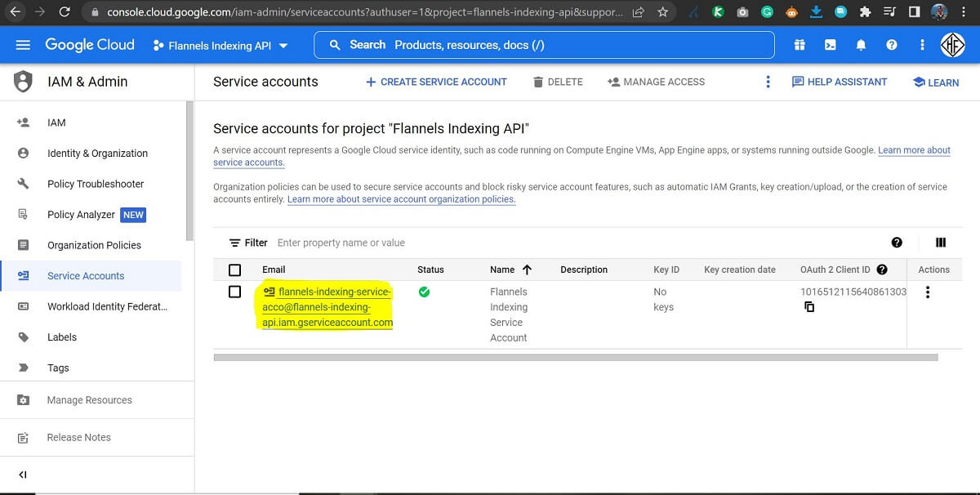Open the account avatar menu
The width and height of the screenshot is (980, 495).
pos(952,45)
